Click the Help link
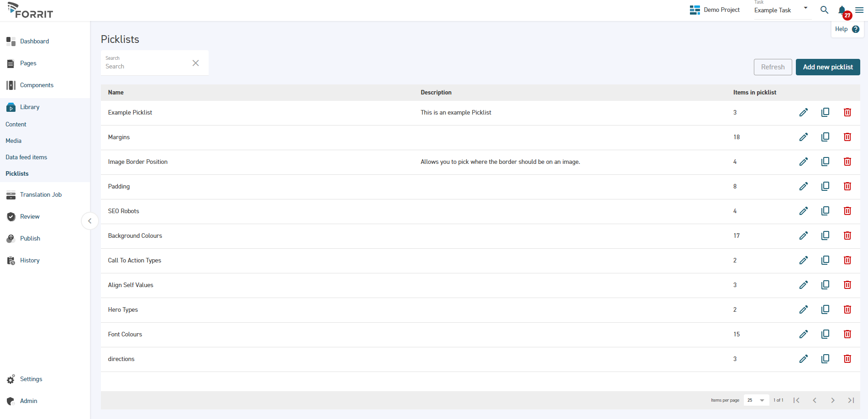 tap(847, 29)
